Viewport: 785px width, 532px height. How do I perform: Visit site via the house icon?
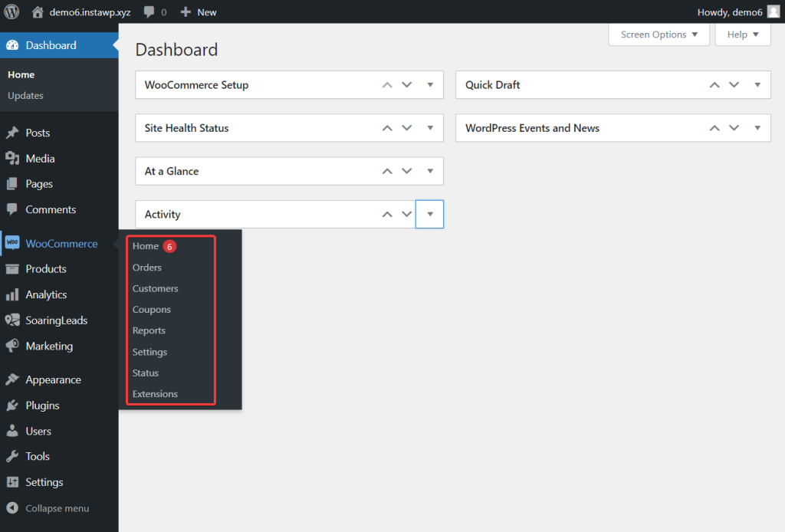point(38,12)
